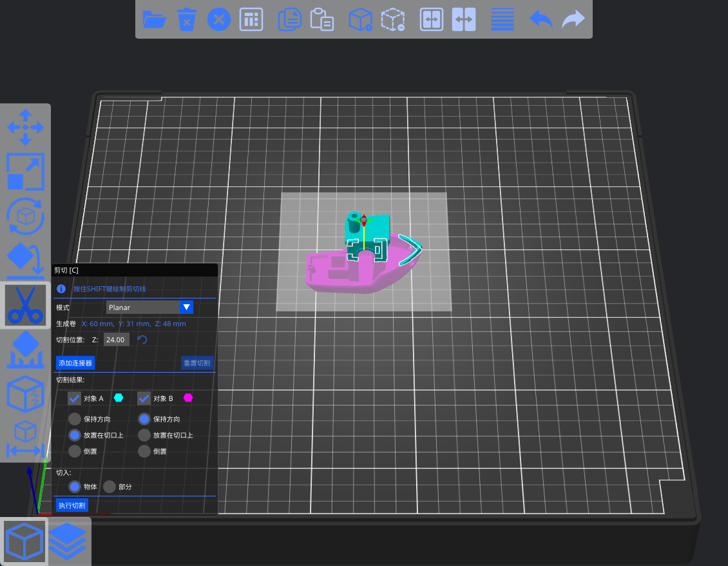Click the X: 60 mm dimension text
Screen dimensions: 728x566
(x=97, y=324)
